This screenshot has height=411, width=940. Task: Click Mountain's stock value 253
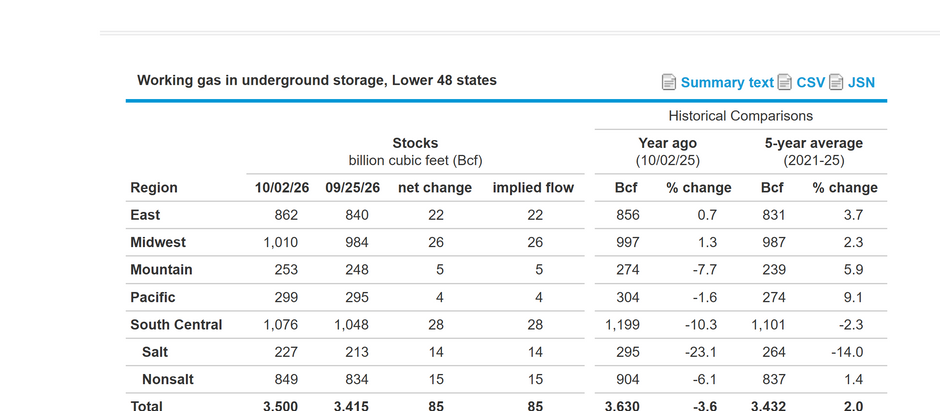click(286, 270)
